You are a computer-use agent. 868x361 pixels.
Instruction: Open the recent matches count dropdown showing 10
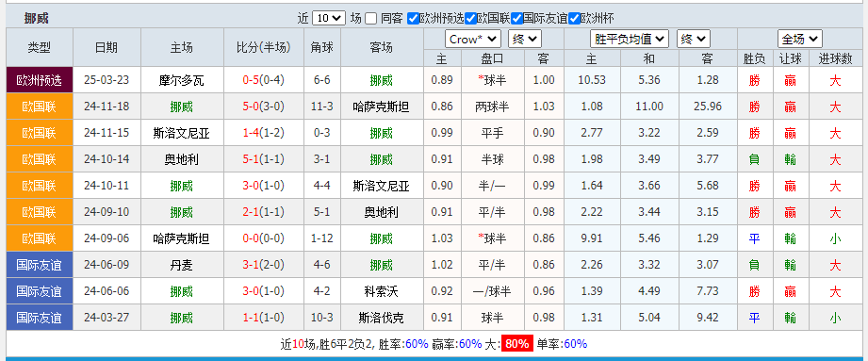(329, 18)
